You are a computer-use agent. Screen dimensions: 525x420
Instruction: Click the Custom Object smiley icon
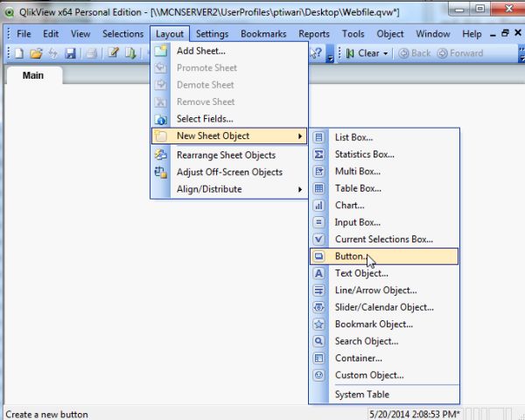pyautogui.click(x=318, y=375)
